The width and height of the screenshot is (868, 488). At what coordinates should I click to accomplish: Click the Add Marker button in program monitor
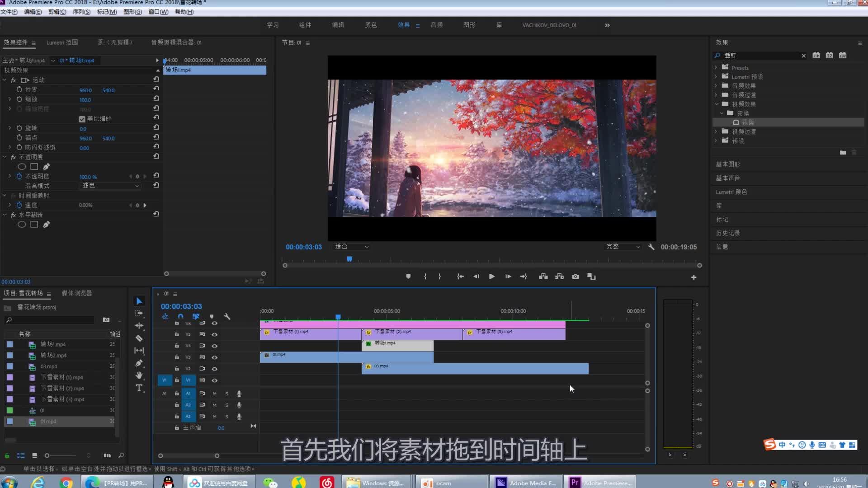point(408,277)
